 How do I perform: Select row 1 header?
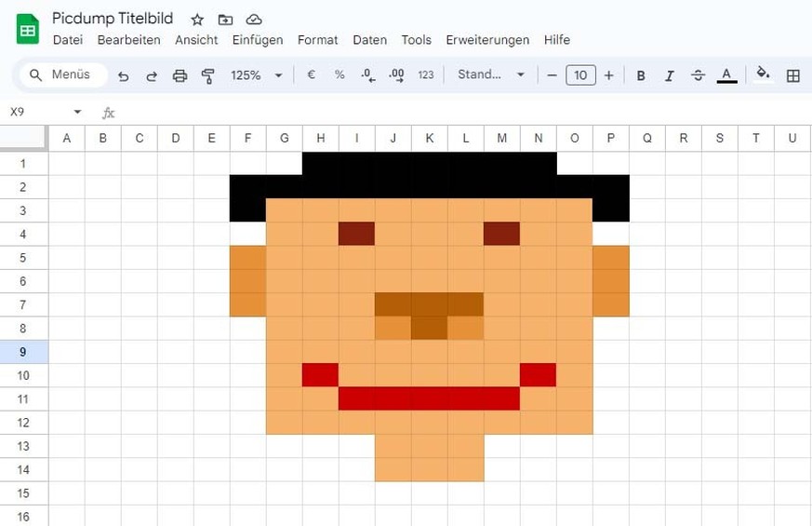tap(24, 164)
